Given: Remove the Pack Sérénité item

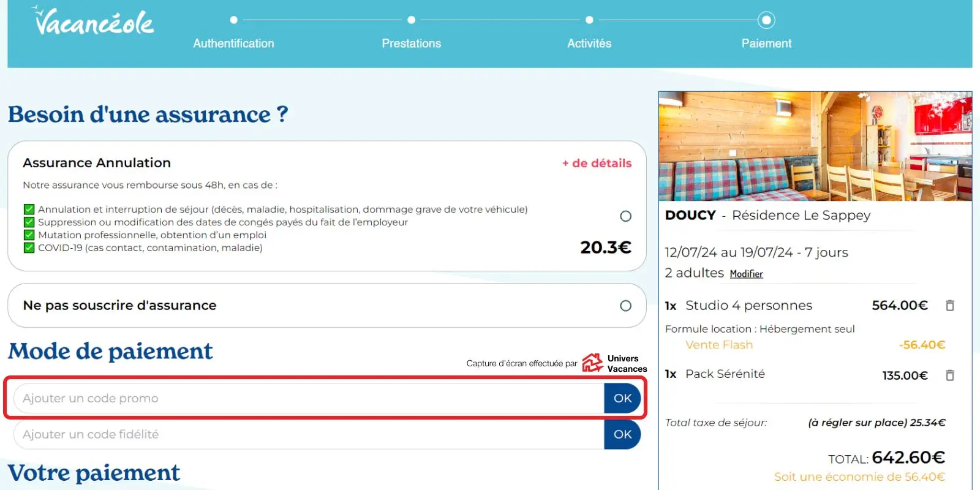Looking at the screenshot, I should point(950,375).
